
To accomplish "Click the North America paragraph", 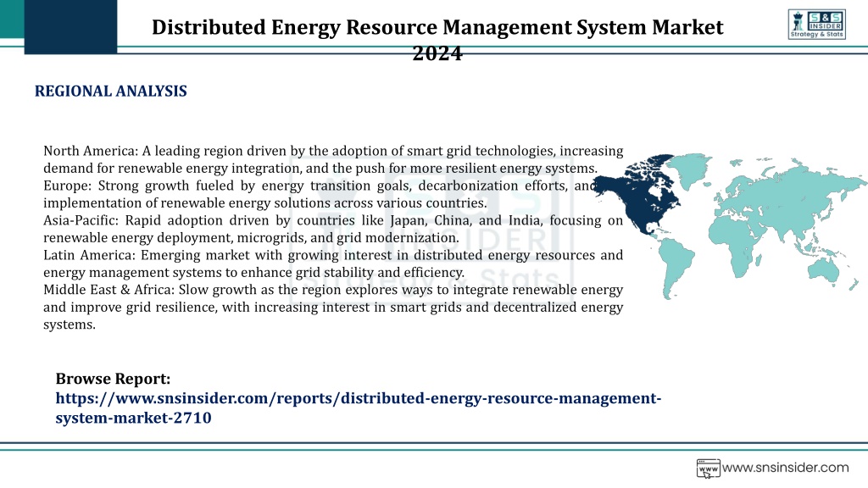I will pyautogui.click(x=333, y=159).
